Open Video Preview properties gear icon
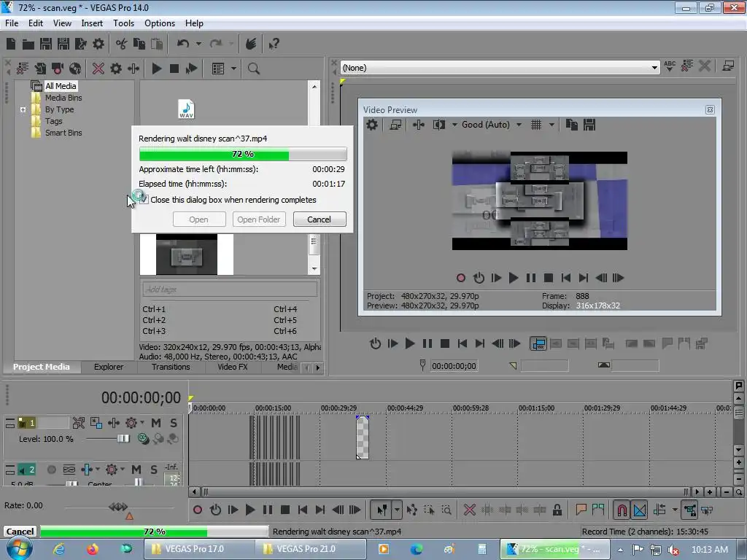747x560 pixels. (372, 125)
